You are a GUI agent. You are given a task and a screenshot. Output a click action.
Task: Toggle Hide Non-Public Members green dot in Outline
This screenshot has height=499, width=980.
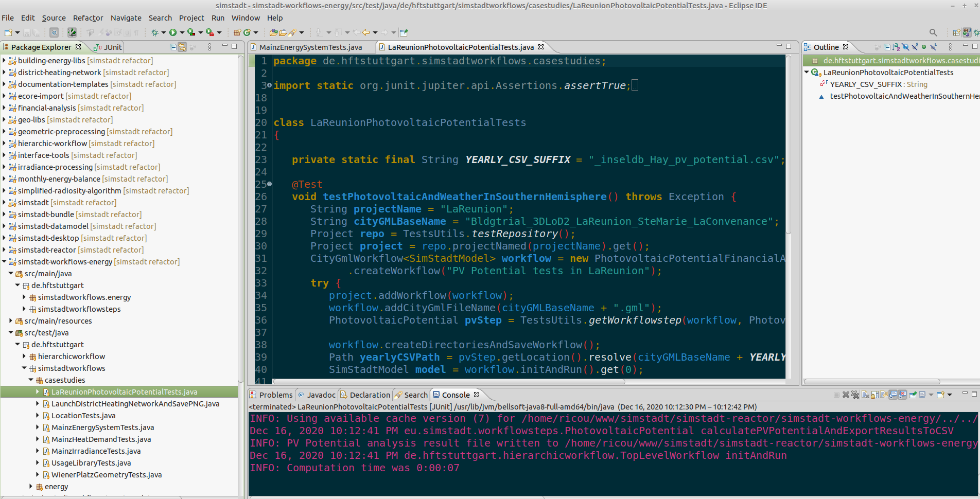[924, 47]
